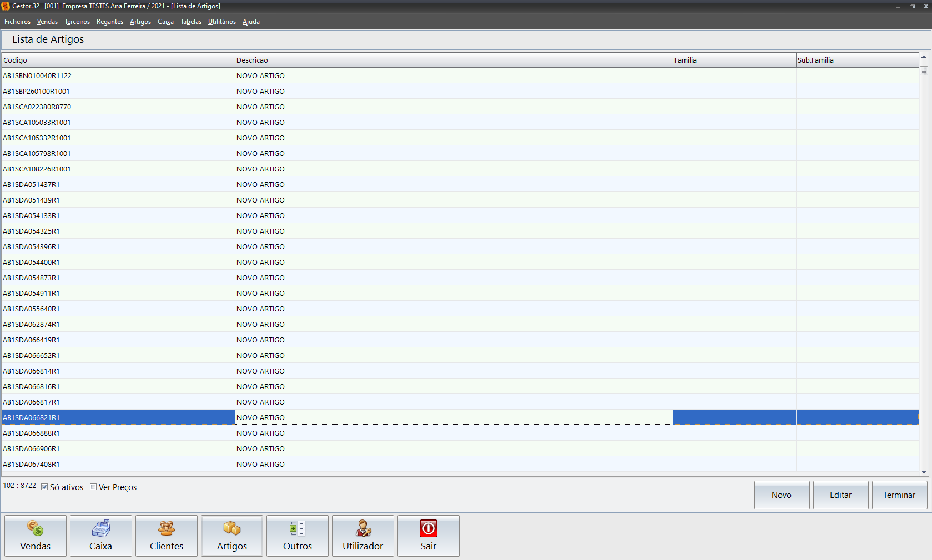Click the Novo button

point(782,495)
